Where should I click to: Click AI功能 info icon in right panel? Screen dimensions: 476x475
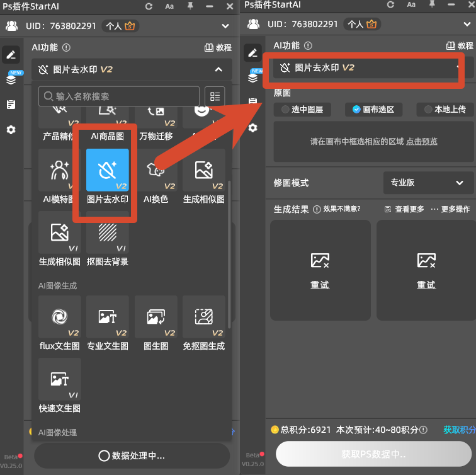pos(308,46)
